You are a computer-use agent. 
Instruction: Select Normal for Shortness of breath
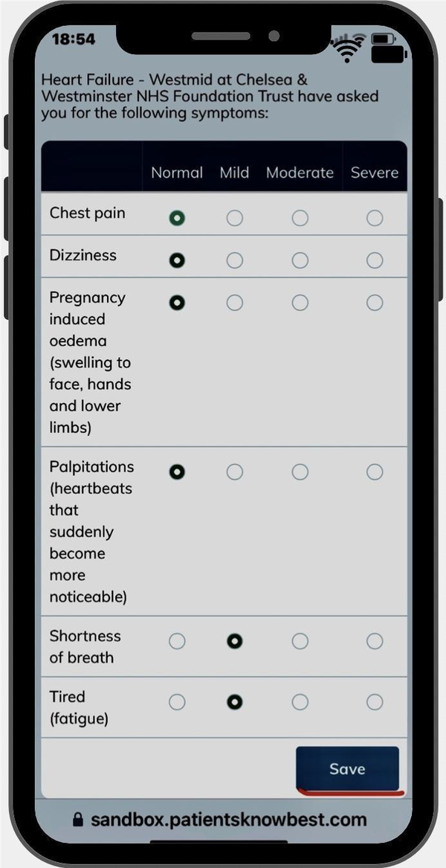[x=177, y=641]
